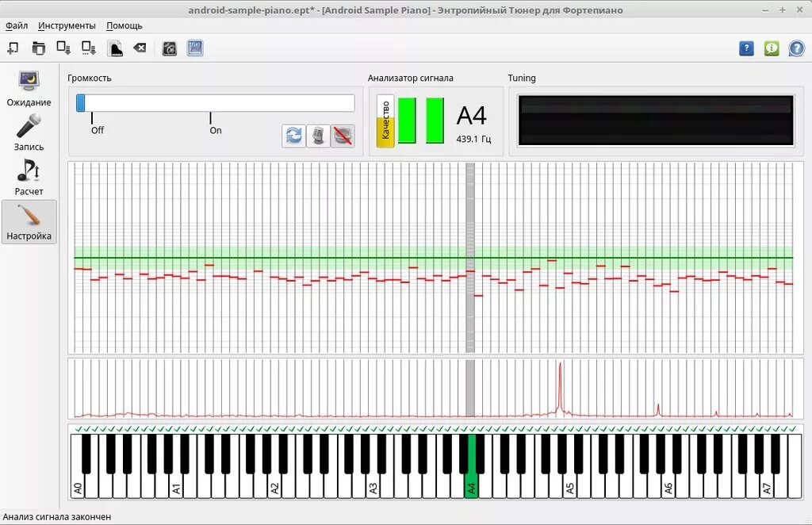Switch to Расчет calculation mode
This screenshot has height=525, width=812.
click(x=29, y=178)
